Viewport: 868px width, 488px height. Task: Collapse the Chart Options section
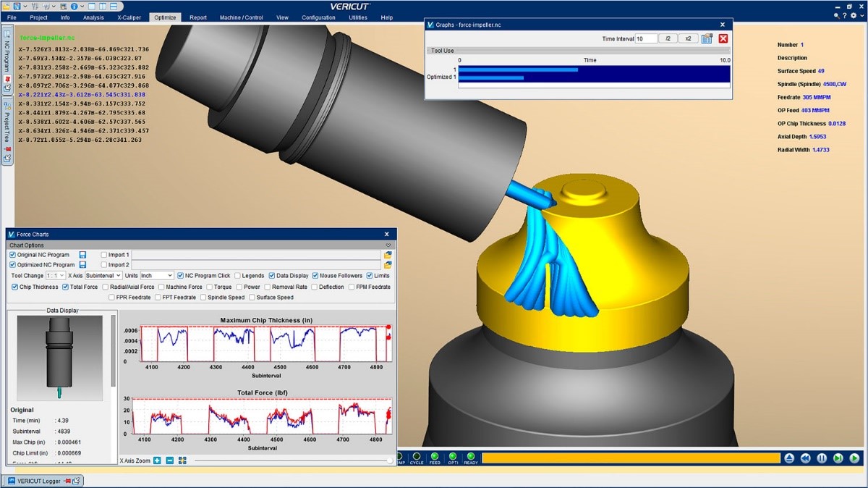coord(388,245)
